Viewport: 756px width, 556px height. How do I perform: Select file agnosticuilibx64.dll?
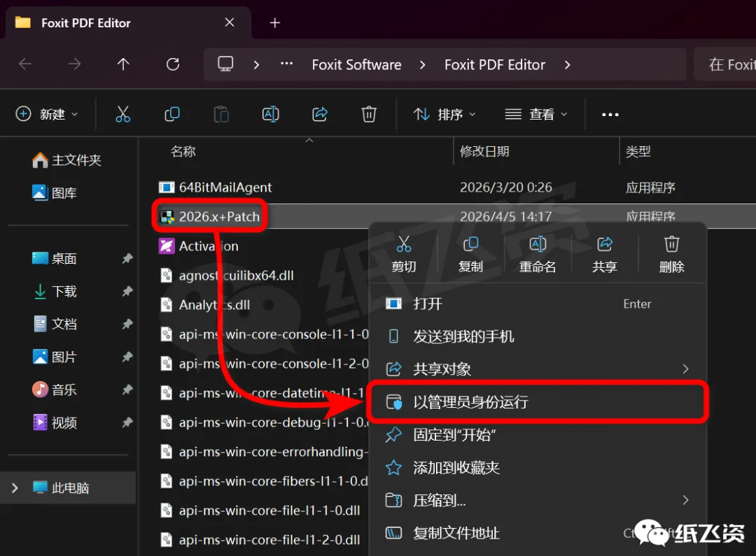point(226,275)
